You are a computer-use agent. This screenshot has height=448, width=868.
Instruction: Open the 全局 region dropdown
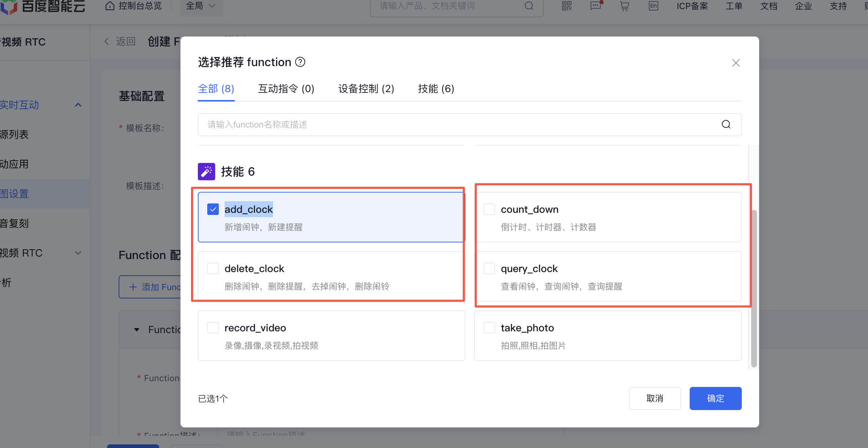pos(201,6)
